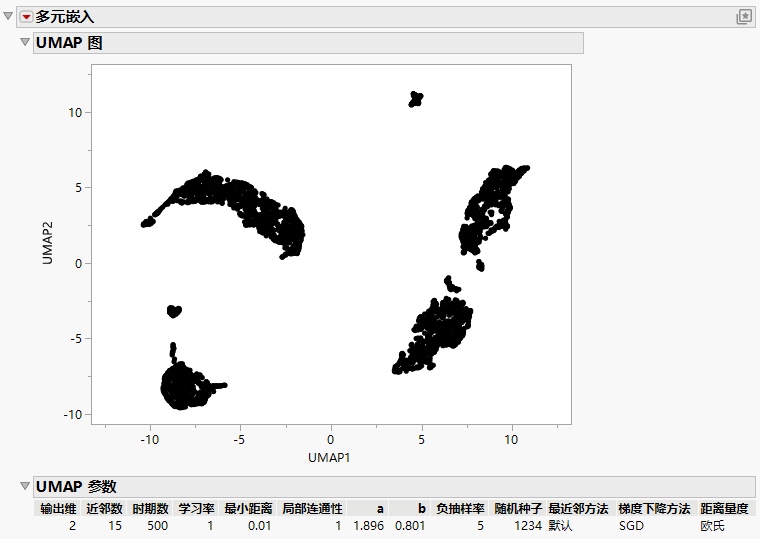Click the UMAP 图 section header
Viewport: 760px width, 539px height.
pyautogui.click(x=308, y=43)
